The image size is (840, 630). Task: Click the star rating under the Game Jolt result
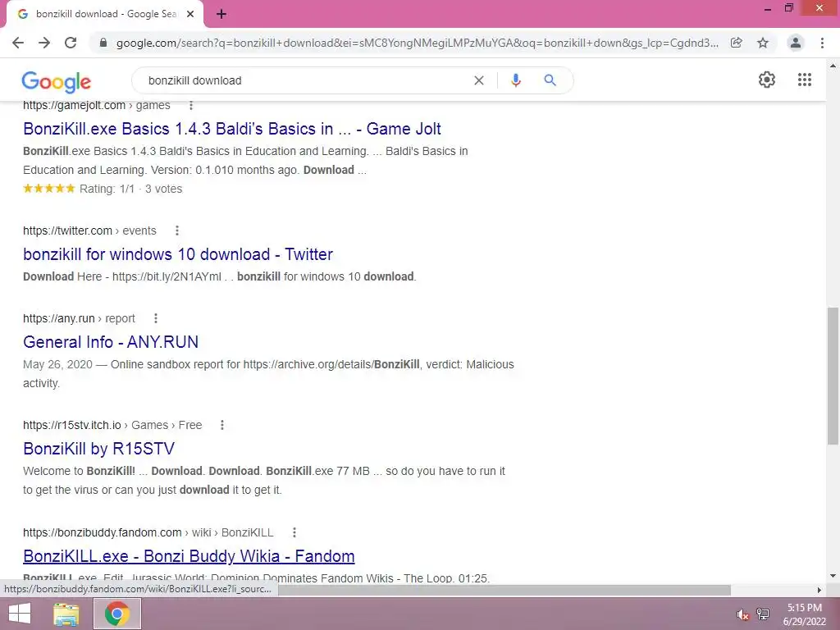(48, 189)
